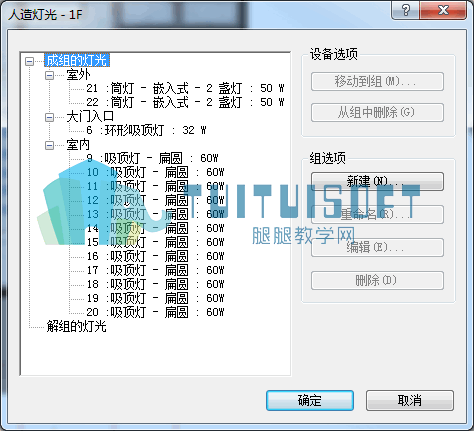Collapse the 室内 group node

tap(49, 145)
